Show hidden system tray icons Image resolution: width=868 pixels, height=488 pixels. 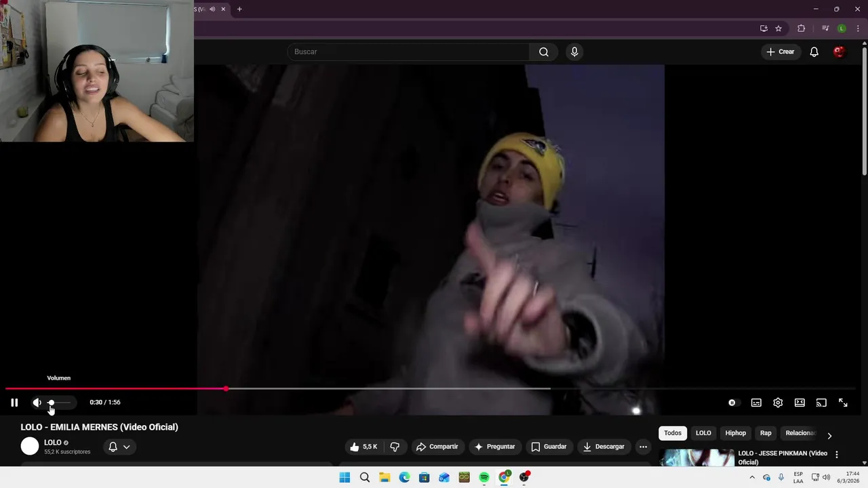click(x=752, y=477)
